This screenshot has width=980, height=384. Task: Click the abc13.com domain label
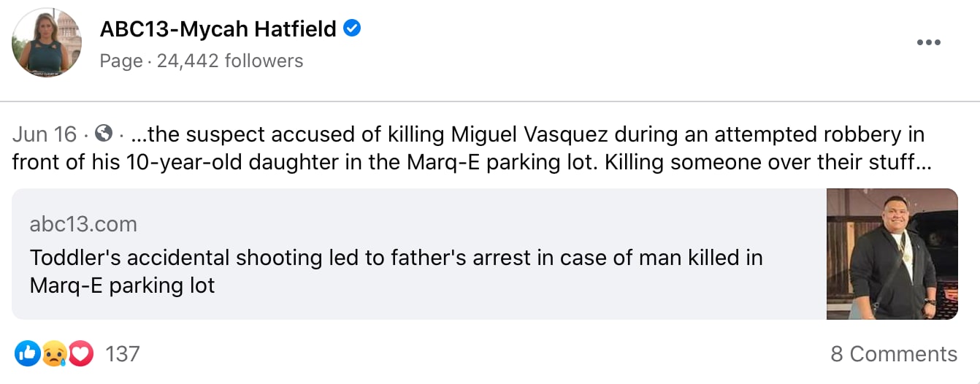(x=83, y=224)
